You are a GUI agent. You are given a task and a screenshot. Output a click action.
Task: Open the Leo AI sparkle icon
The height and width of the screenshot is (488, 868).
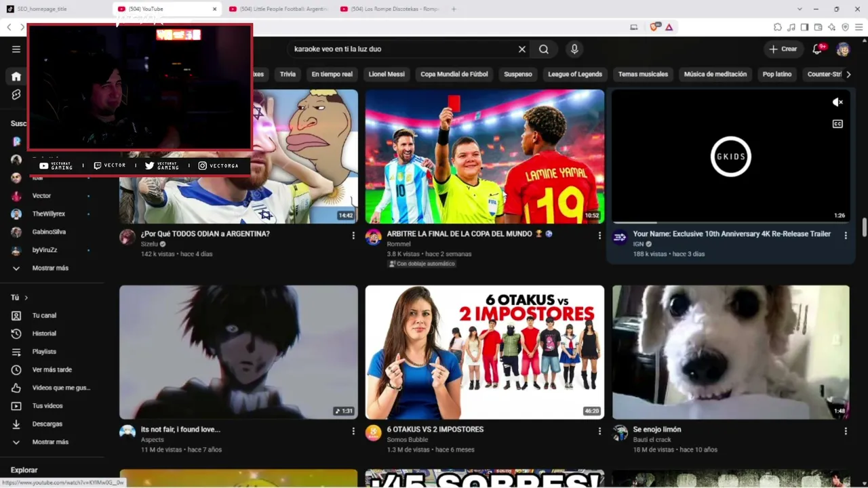[831, 27]
